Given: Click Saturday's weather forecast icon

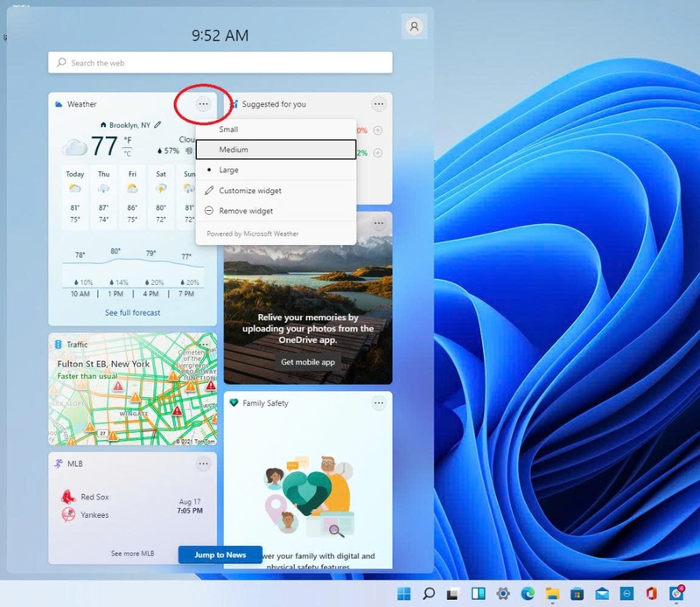Looking at the screenshot, I should tap(160, 188).
